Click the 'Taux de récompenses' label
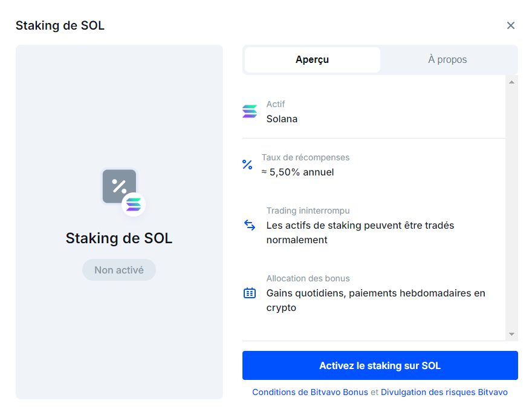 (305, 157)
